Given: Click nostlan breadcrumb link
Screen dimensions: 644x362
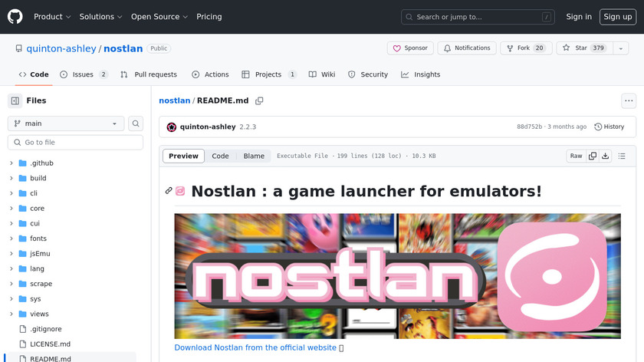Looking at the screenshot, I should (175, 100).
